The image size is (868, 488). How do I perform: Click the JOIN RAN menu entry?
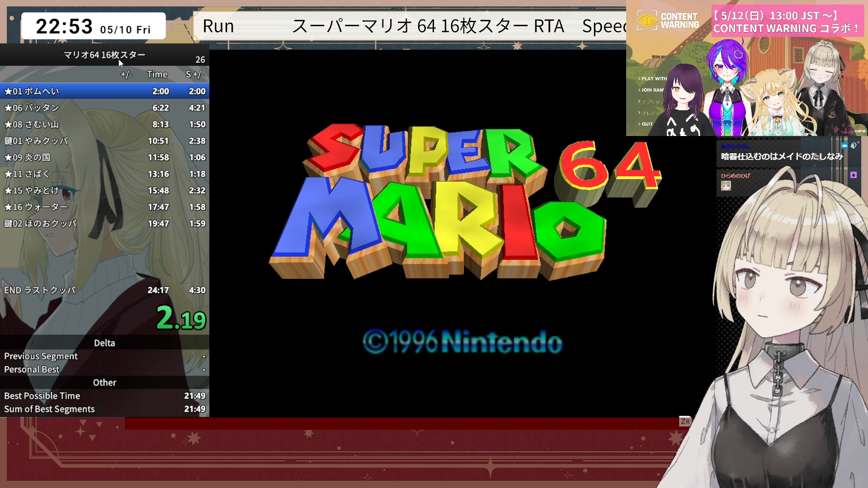[x=652, y=90]
